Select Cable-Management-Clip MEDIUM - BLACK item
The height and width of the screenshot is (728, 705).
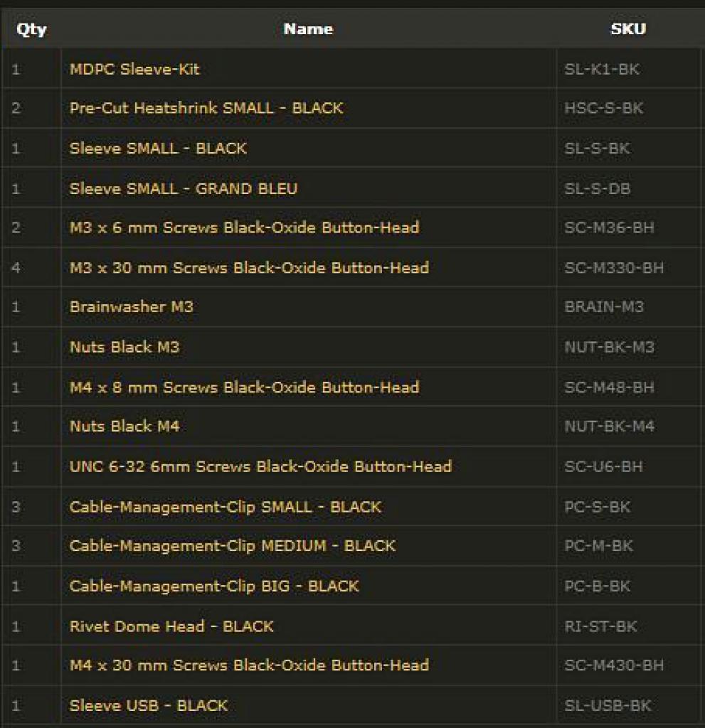click(233, 545)
